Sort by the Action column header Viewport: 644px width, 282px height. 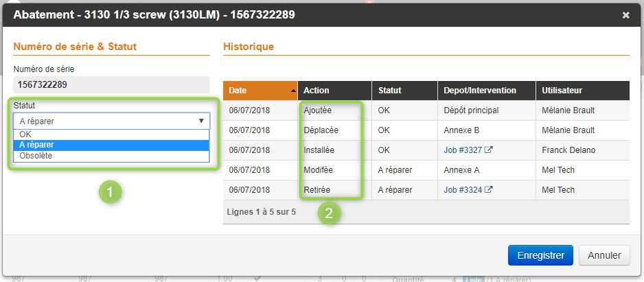[335, 91]
